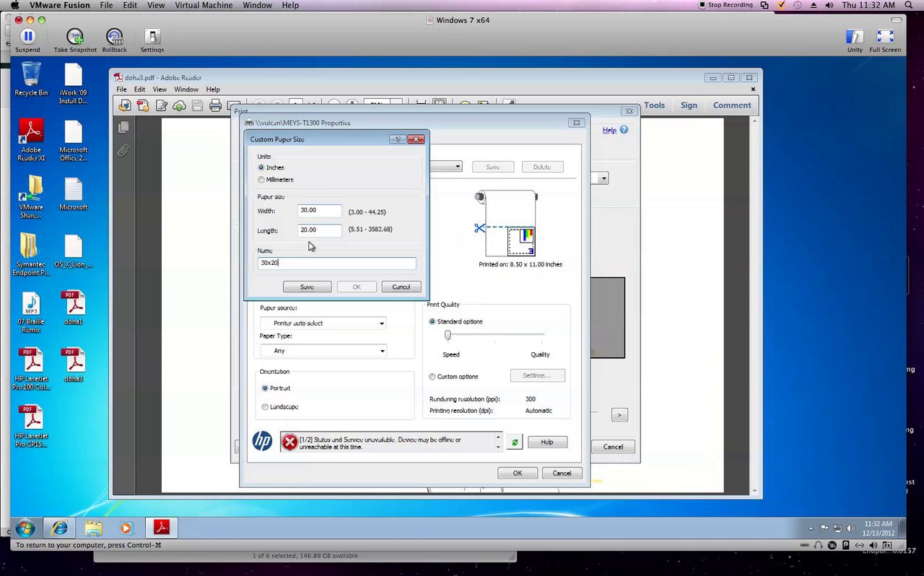The image size is (924, 576).
Task: Select Standard options for print quality
Action: point(432,322)
